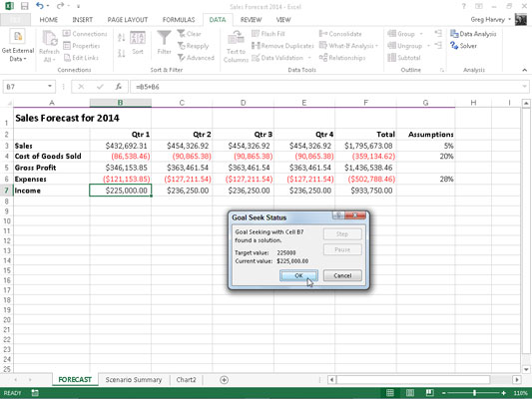Select the Assumptions 28% cell
Viewport: 532px width, 399px height.
click(426, 179)
